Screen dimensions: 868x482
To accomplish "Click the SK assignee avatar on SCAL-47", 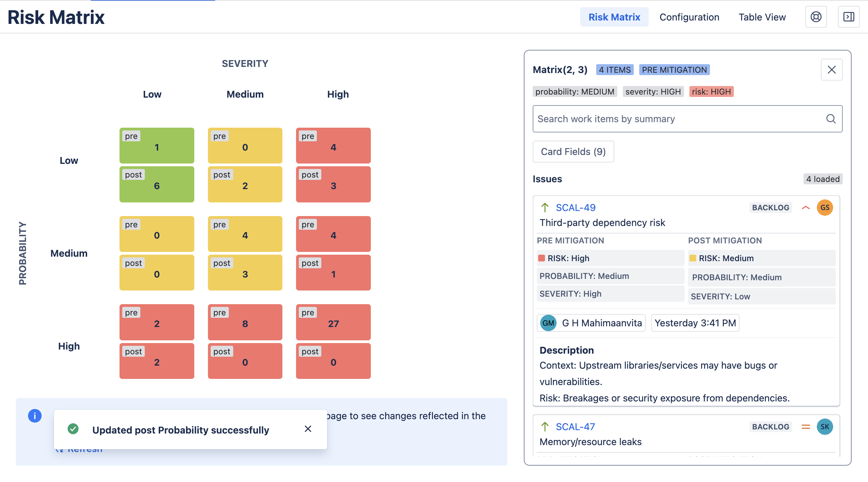I will 825,427.
